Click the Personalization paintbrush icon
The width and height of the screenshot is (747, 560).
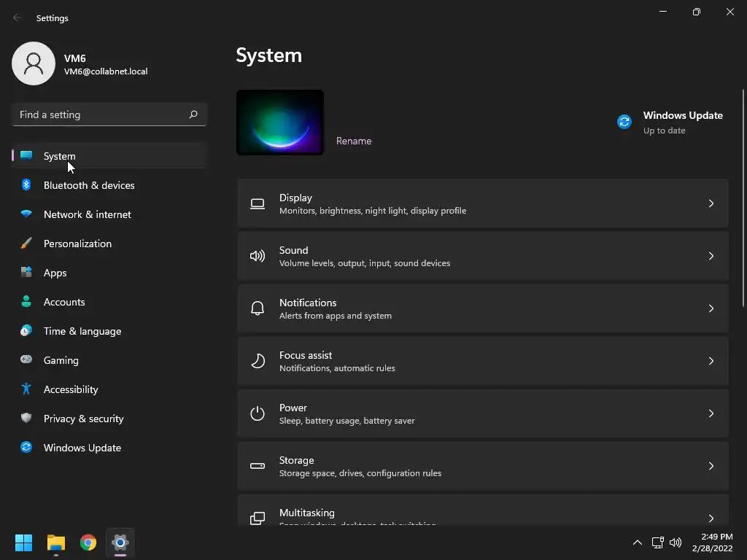click(26, 244)
